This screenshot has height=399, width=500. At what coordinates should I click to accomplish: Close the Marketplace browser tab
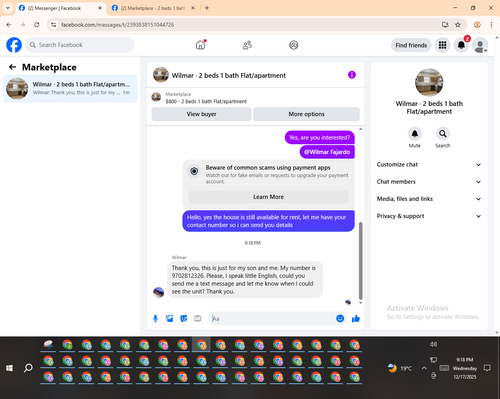tap(193, 8)
